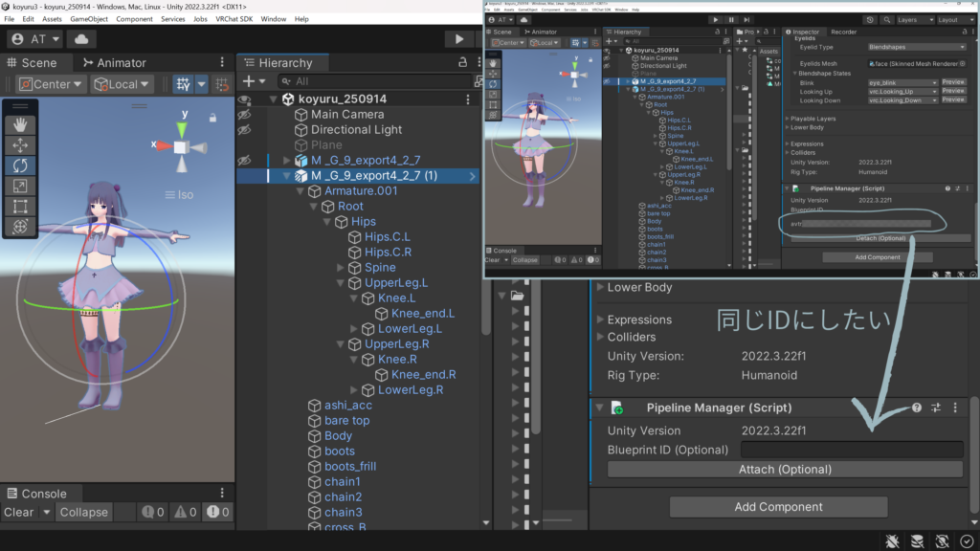Click the scene orientation gizmo lock
This screenshot has width=980, height=551.
[212, 118]
